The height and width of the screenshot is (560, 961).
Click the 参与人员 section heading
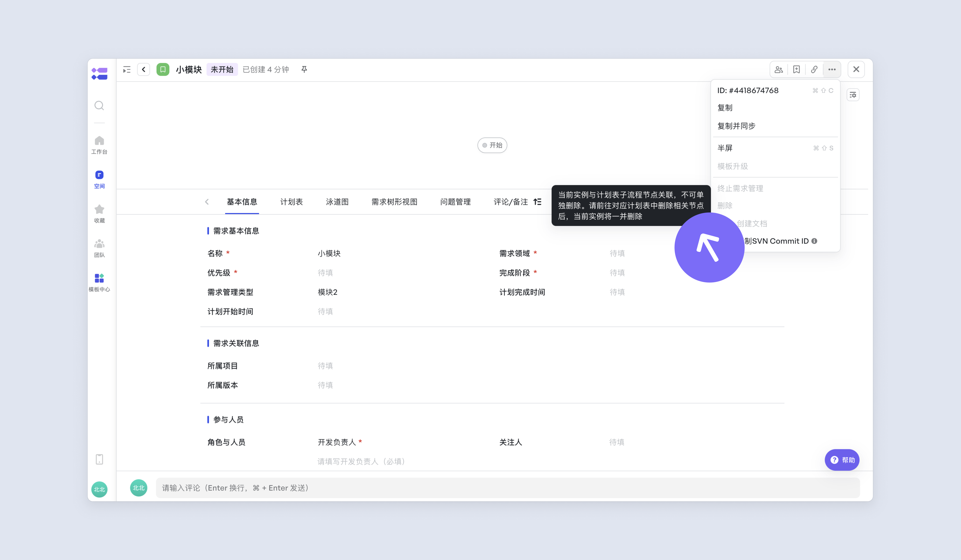(x=229, y=419)
